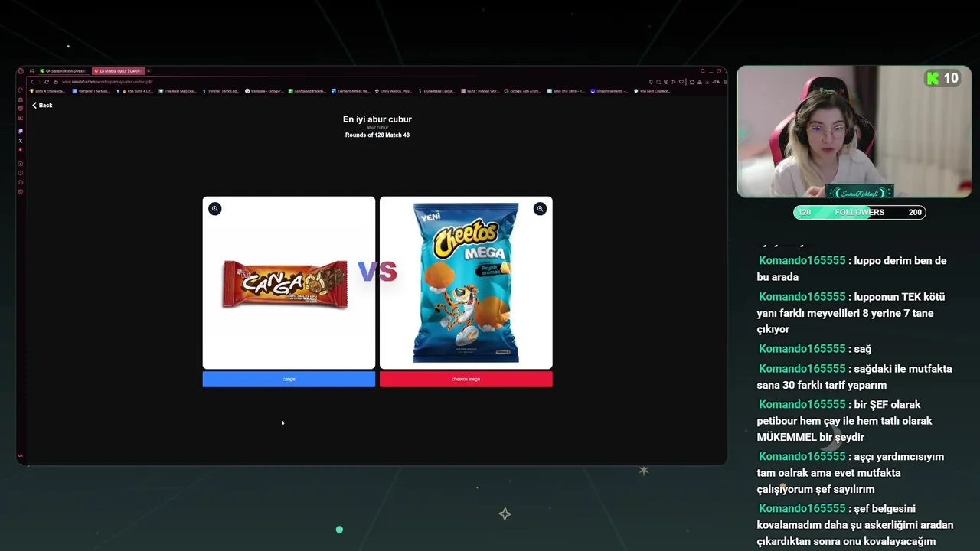Click the extensions cube icon in toolbar

tap(692, 82)
